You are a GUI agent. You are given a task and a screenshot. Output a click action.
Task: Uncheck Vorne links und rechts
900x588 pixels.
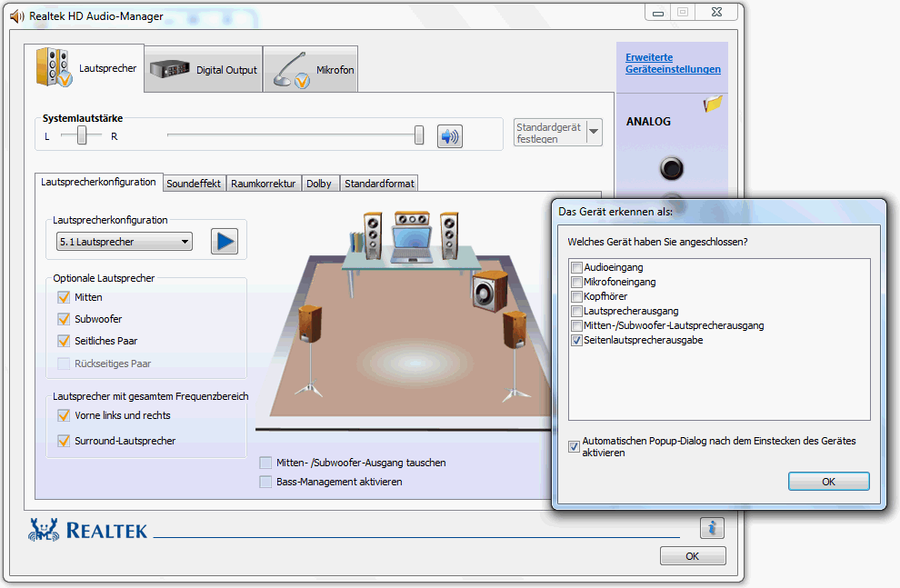[x=64, y=415]
